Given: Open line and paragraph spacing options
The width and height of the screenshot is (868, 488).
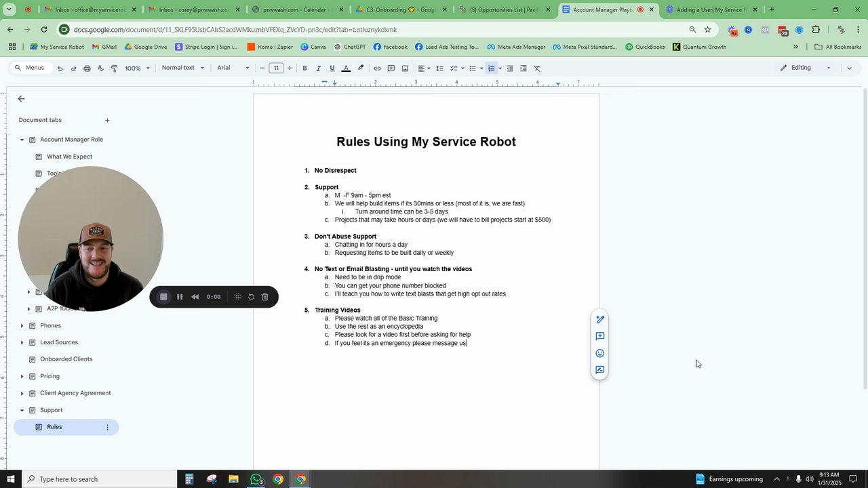Looking at the screenshot, I should (439, 68).
